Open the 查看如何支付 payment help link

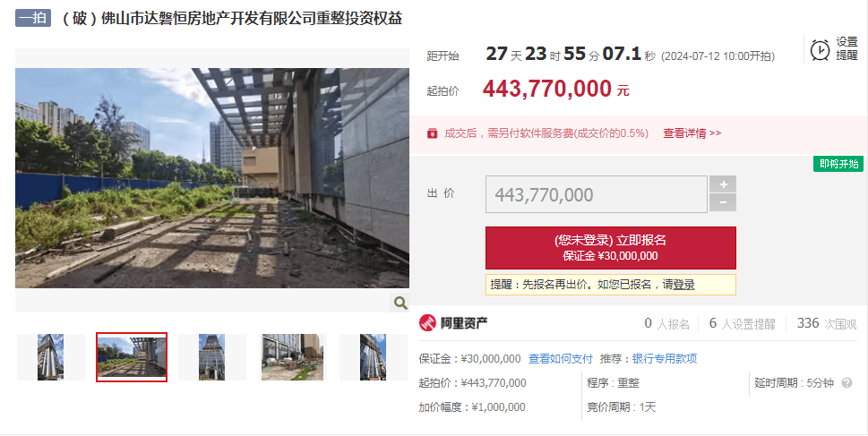(x=560, y=358)
